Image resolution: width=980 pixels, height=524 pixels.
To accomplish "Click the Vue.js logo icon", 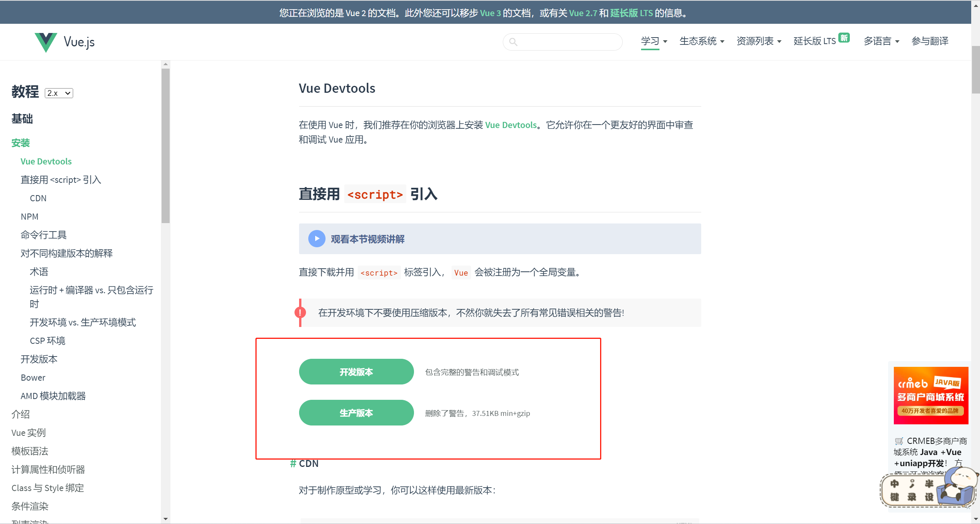I will [46, 42].
